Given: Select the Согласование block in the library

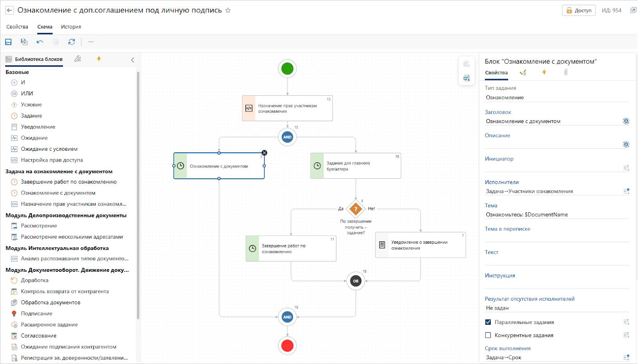Looking at the screenshot, I should coord(38,336).
